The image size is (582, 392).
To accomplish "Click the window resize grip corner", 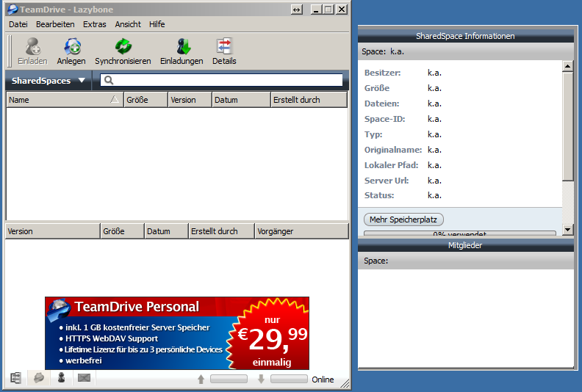I will [345, 383].
